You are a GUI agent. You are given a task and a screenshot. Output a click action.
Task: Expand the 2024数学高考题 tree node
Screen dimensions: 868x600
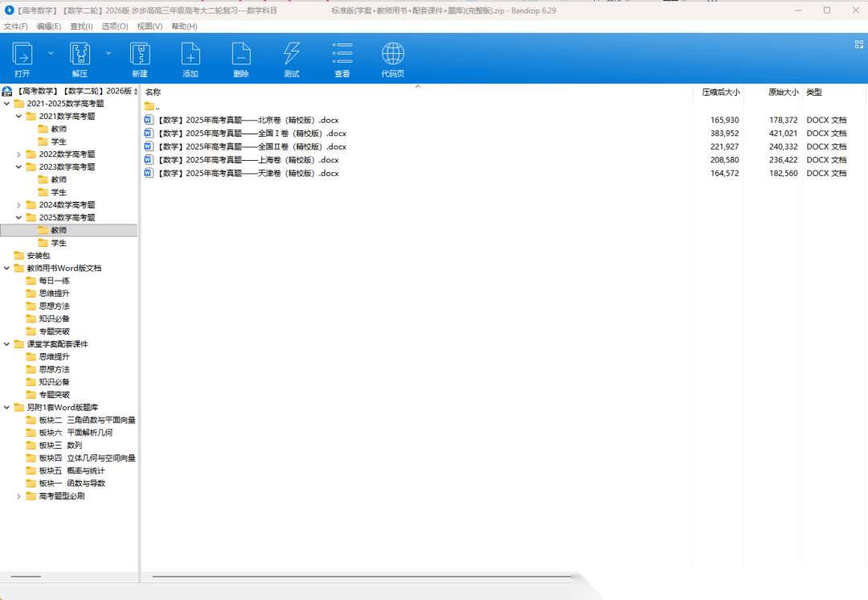click(x=19, y=205)
